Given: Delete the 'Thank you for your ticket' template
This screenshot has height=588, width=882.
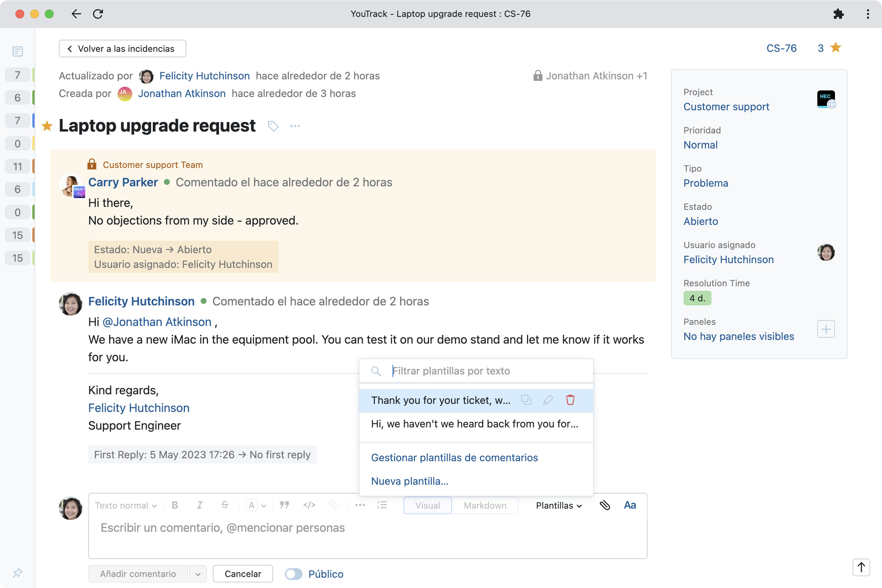Looking at the screenshot, I should [570, 400].
